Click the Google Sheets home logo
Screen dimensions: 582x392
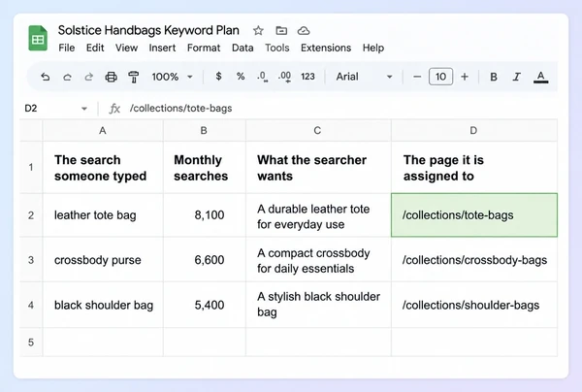pyautogui.click(x=38, y=38)
